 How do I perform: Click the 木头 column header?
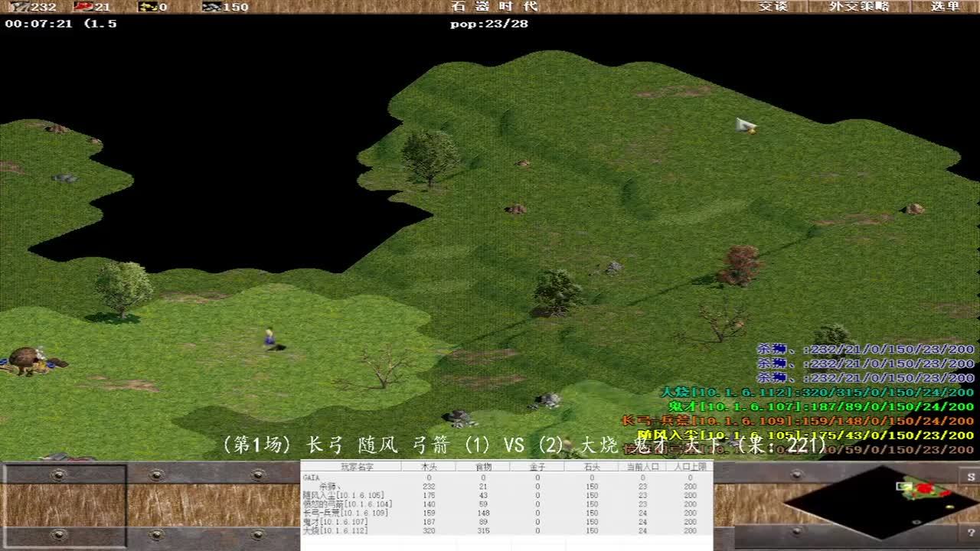click(x=429, y=466)
